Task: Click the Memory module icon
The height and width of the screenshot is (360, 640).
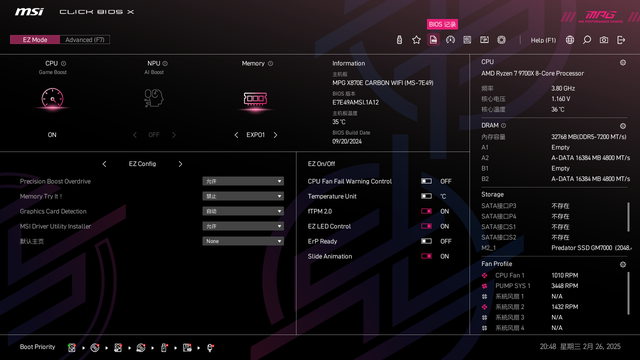Action: (255, 99)
